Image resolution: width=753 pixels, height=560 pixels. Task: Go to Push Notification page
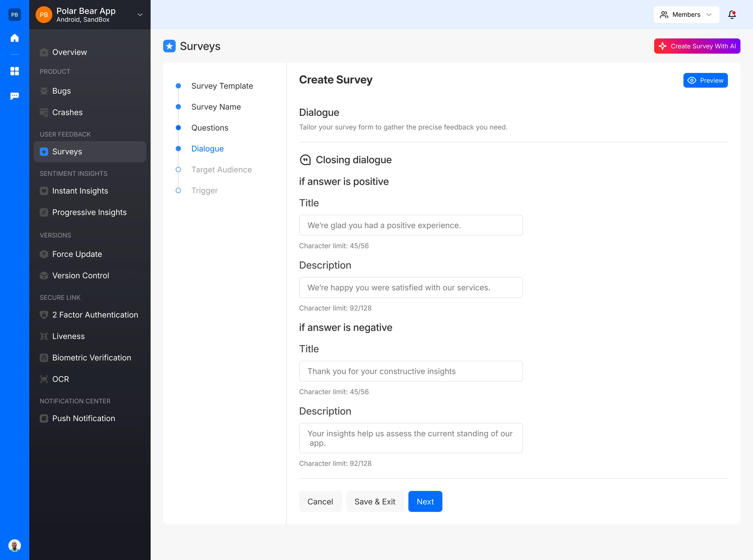pyautogui.click(x=83, y=418)
